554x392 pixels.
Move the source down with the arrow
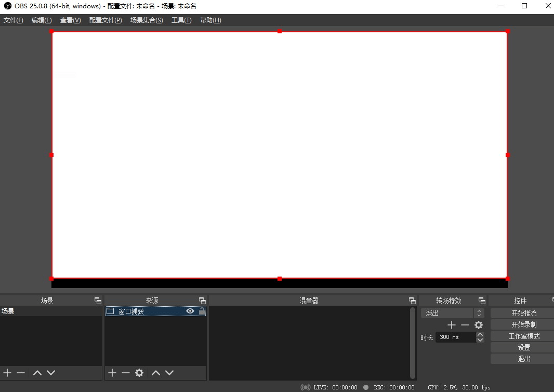click(x=169, y=373)
